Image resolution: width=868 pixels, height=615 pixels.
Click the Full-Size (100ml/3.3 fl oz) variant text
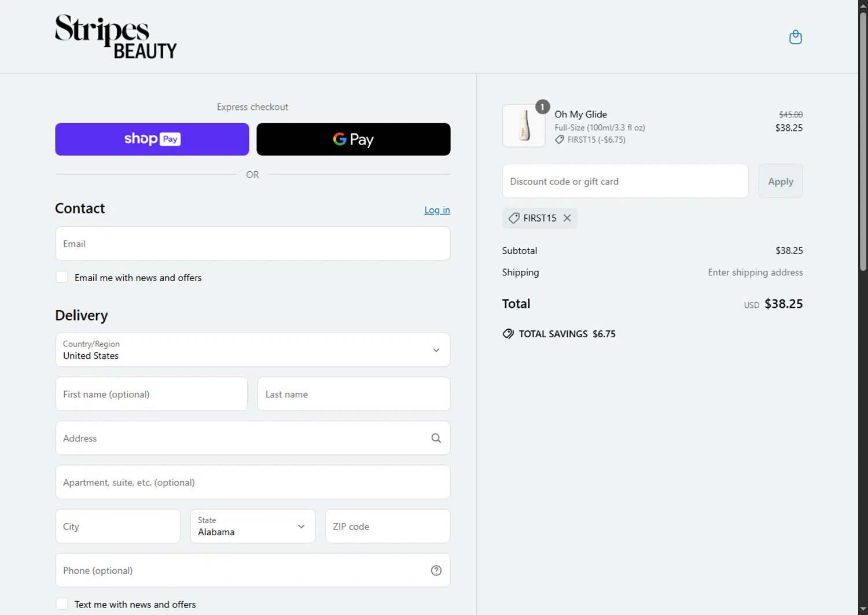599,128
